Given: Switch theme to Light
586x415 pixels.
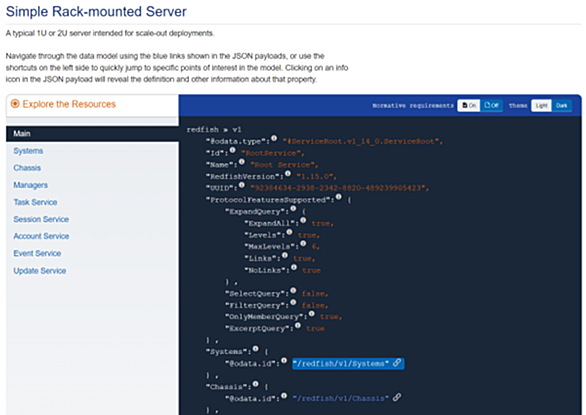Looking at the screenshot, I should pos(541,105).
